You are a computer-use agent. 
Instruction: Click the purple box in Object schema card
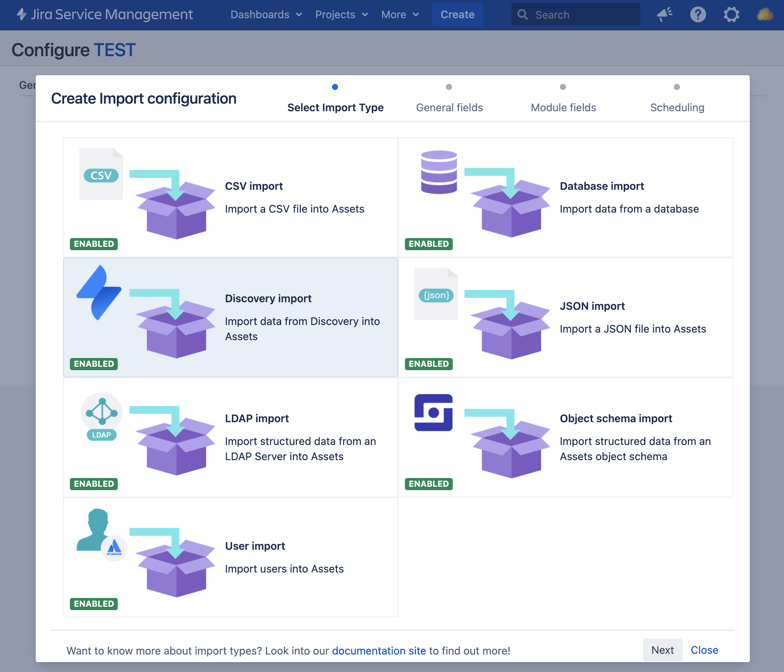pos(511,449)
